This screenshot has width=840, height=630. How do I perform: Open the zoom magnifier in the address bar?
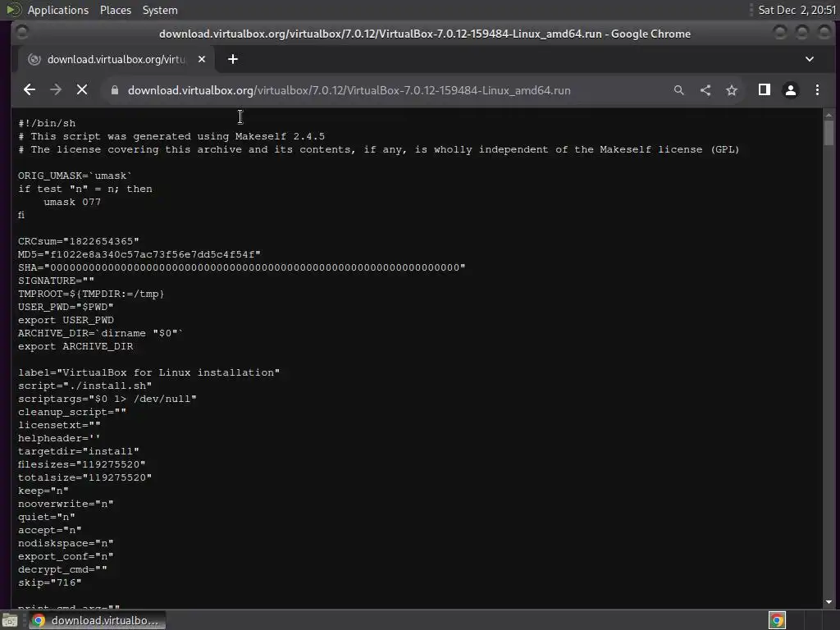[678, 90]
